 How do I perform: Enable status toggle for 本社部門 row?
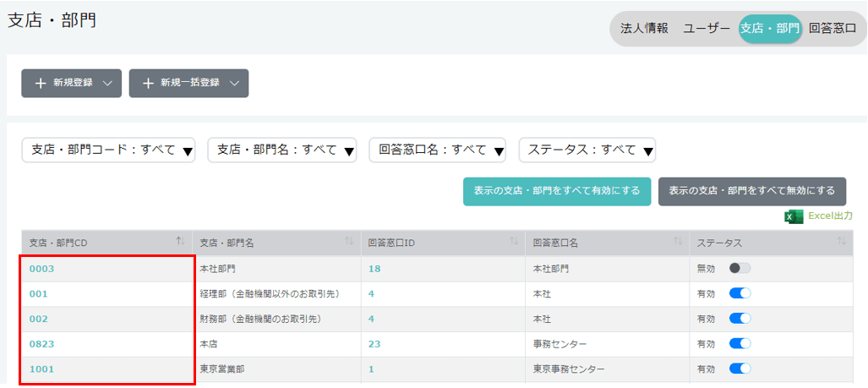(x=740, y=269)
